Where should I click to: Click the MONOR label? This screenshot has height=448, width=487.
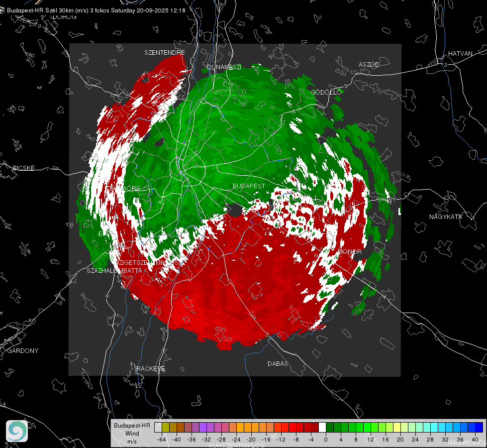350,251
